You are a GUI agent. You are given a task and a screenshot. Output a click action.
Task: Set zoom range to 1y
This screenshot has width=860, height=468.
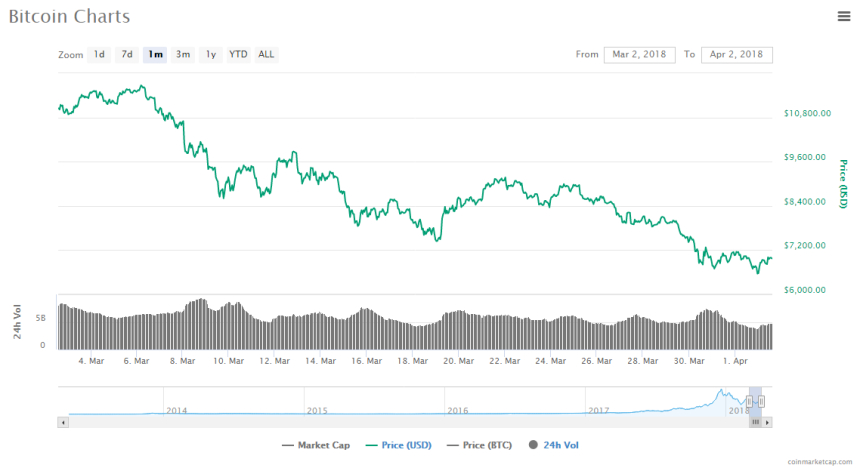pos(211,54)
